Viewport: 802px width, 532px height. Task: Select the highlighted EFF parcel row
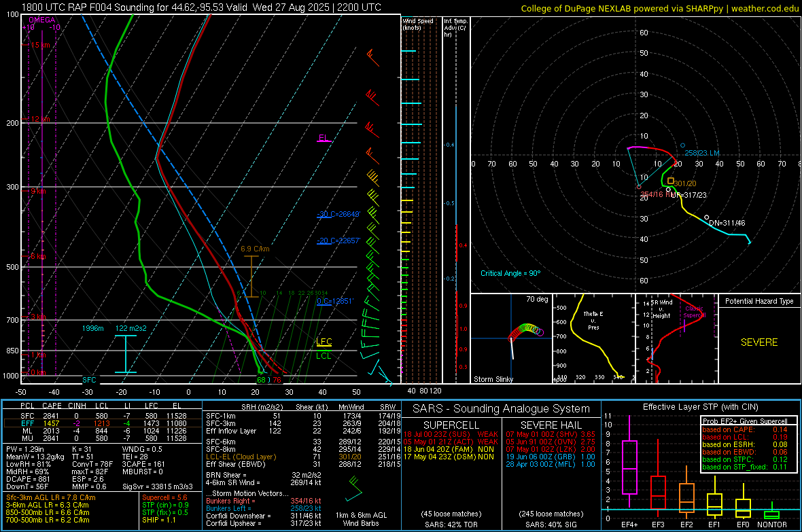[103, 423]
